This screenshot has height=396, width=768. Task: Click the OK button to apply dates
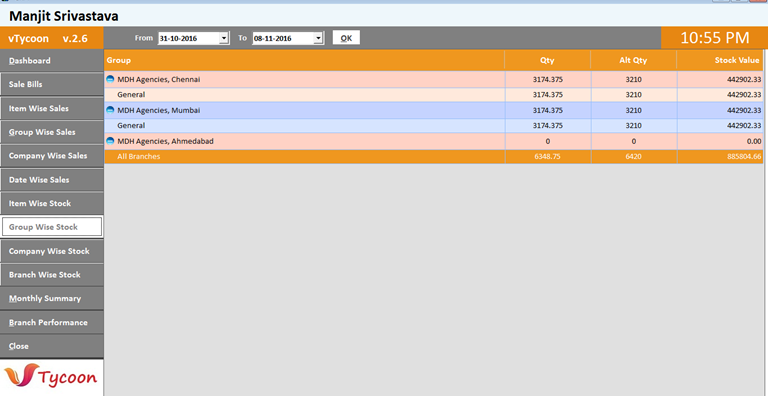coord(346,38)
